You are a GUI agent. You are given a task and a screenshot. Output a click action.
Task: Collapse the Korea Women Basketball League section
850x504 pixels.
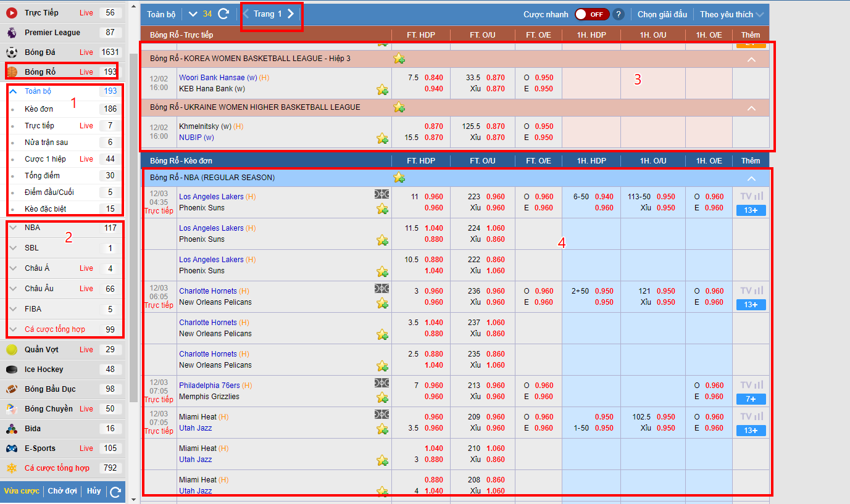751,60
